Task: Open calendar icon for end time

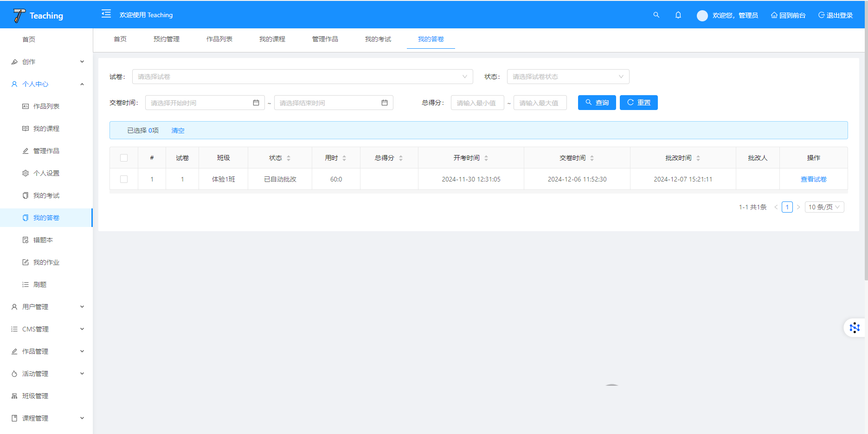Action: tap(384, 103)
